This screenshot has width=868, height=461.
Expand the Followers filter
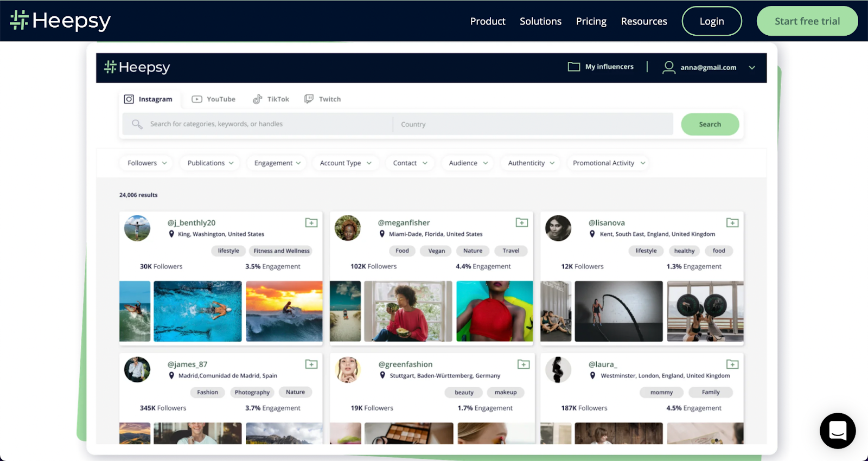pyautogui.click(x=146, y=163)
